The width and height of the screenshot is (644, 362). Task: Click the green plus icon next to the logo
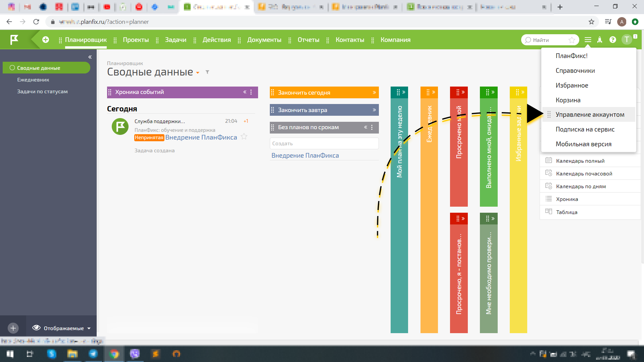pos(46,39)
